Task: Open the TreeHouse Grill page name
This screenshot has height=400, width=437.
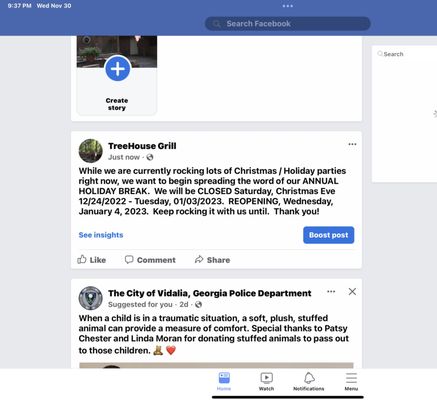Action: pos(142,146)
